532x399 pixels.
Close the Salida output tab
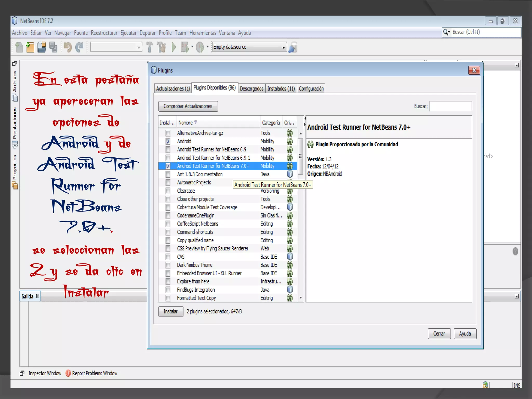tap(37, 296)
